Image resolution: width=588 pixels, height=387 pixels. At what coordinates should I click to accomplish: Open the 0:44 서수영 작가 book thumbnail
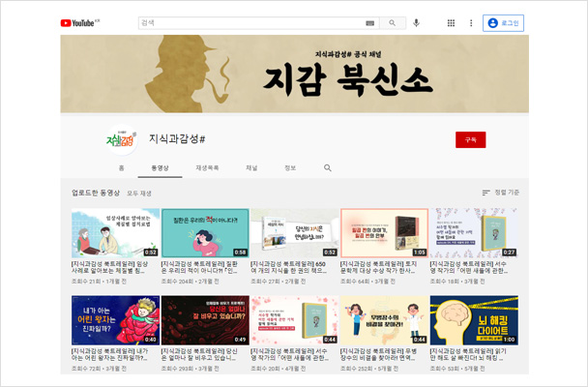coord(295,320)
